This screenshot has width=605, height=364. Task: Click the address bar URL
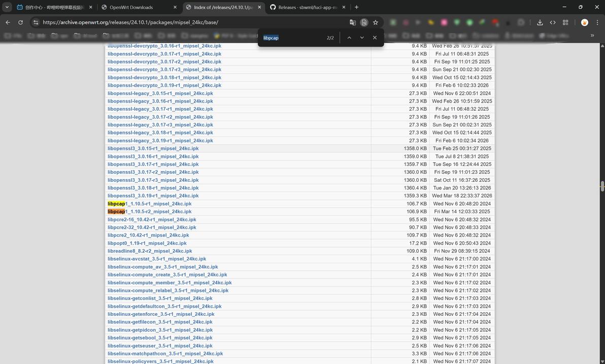coord(130,22)
